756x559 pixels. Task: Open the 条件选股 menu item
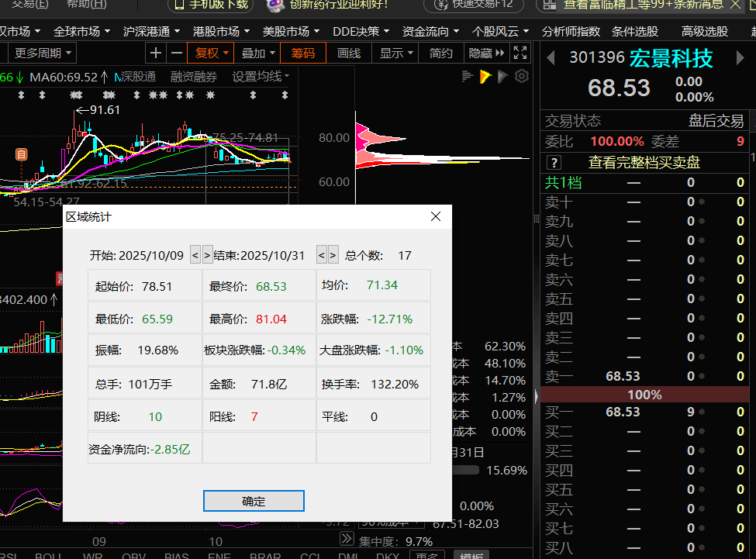pyautogui.click(x=635, y=31)
